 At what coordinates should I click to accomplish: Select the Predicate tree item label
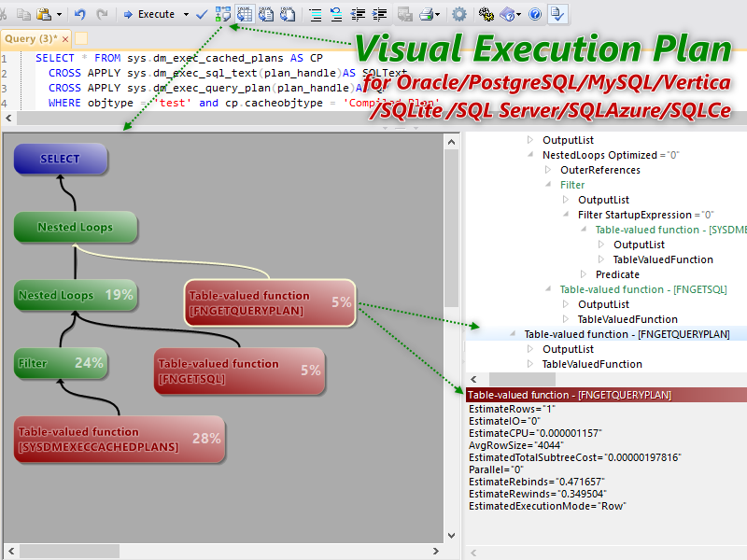pos(617,274)
